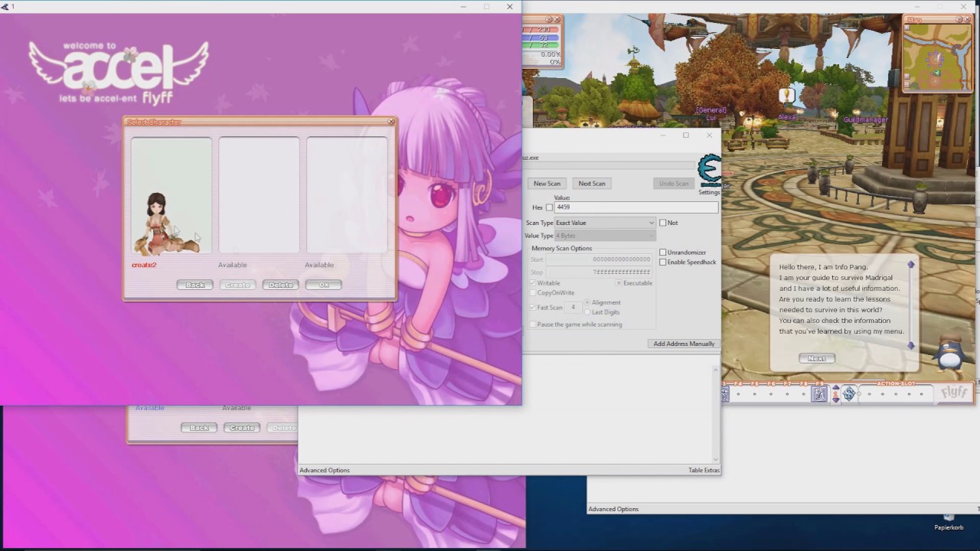
Task: Click the Guildmanager NPC name
Action: coord(865,120)
